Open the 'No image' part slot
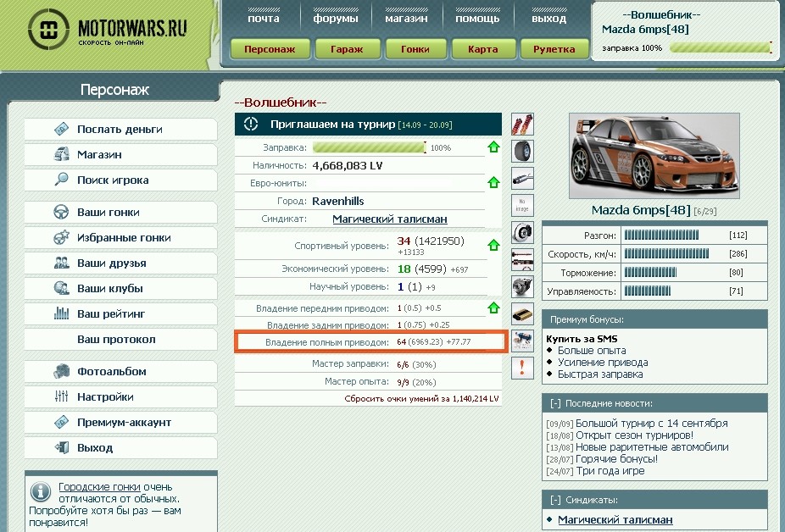Image resolution: width=785 pixels, height=532 pixels. pyautogui.click(x=522, y=205)
